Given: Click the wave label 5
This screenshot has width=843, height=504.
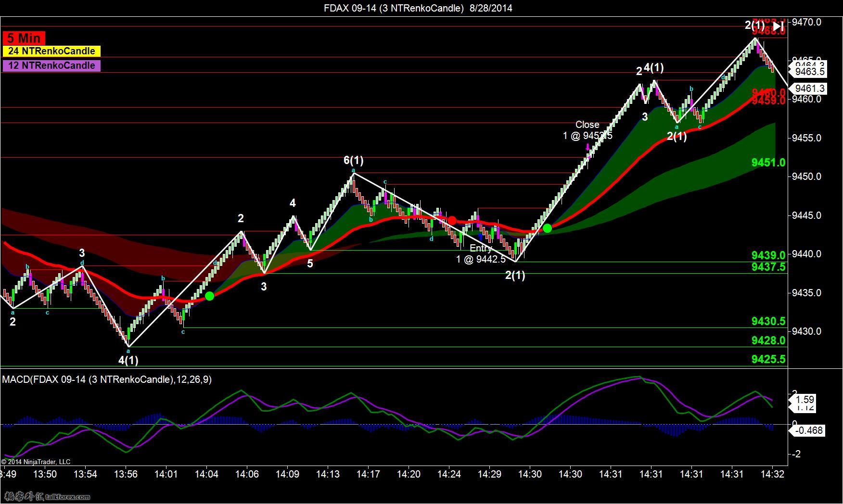Looking at the screenshot, I should click(310, 264).
